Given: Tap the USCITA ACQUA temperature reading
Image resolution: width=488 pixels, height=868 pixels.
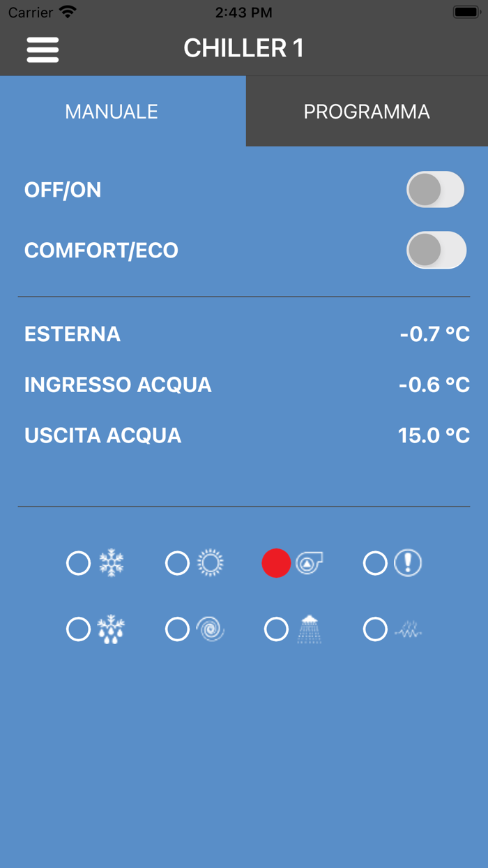Looking at the screenshot, I should pyautogui.click(x=434, y=435).
